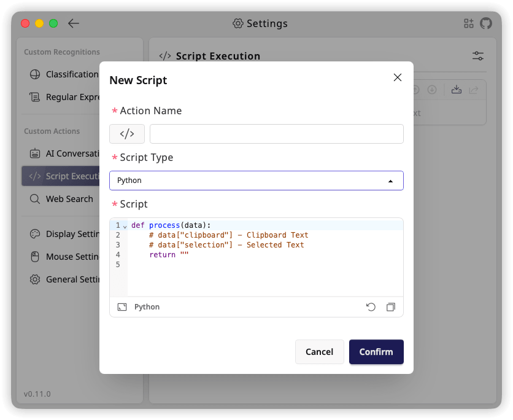The width and height of the screenshot is (513, 420).
Task: Click Cancel in the New Script dialog
Action: coord(319,352)
